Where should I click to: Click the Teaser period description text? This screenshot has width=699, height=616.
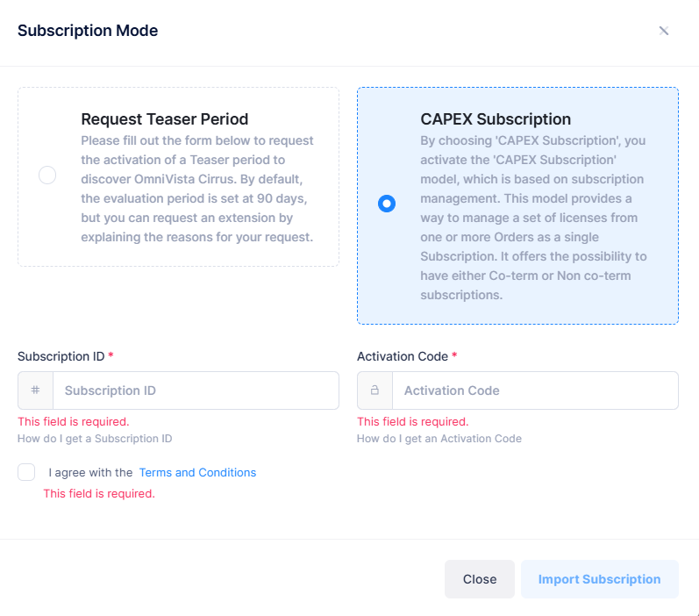(197, 189)
